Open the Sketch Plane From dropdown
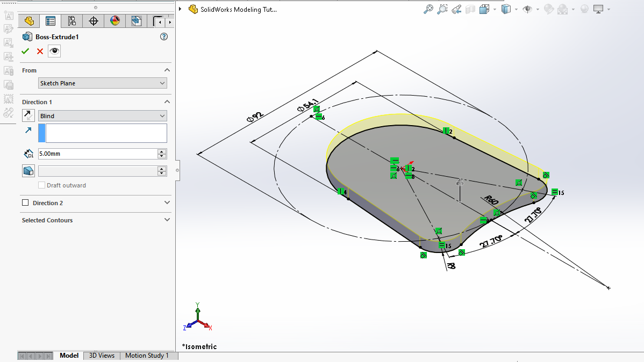Viewport: 644px width, 362px height. [102, 83]
